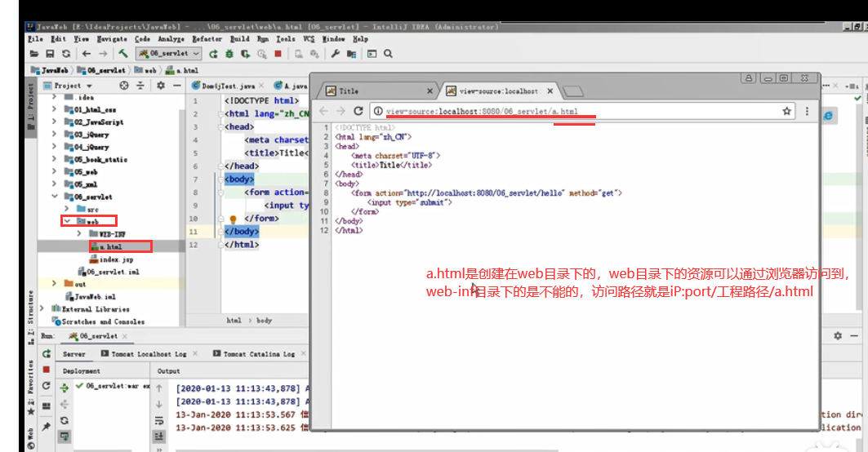
Task: Stop server with red square in Run panel
Action: (47, 370)
